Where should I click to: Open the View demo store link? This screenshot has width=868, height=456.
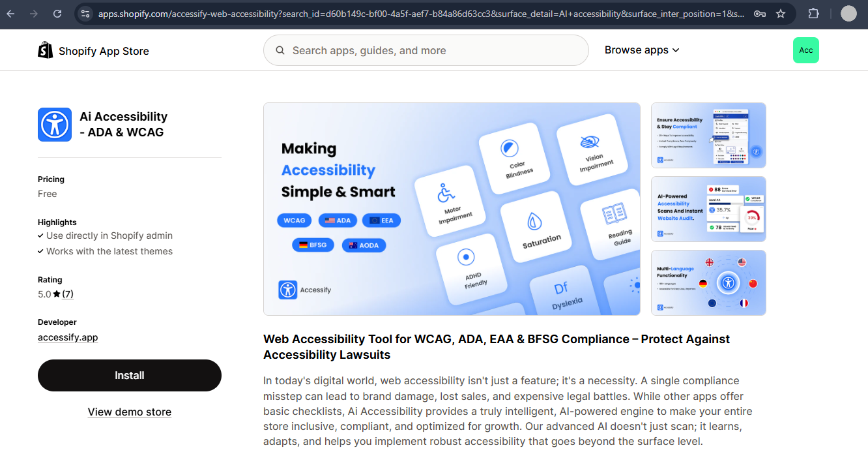tap(129, 412)
